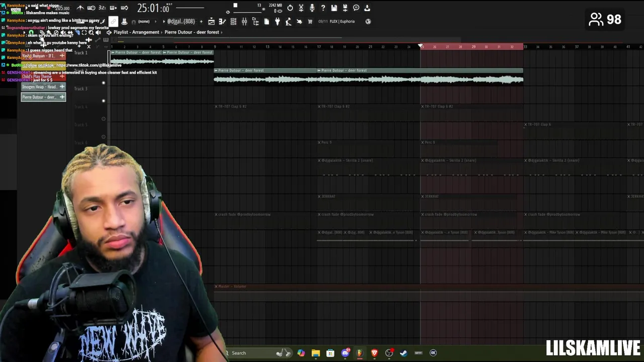The height and width of the screenshot is (362, 644).
Task: Toggle the Track 5 mute dot
Action: coord(104,137)
